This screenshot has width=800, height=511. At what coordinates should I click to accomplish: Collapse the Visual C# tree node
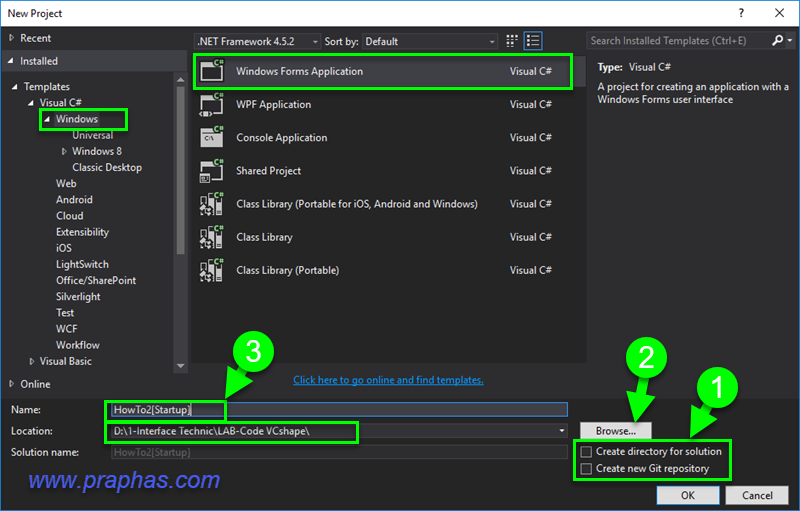pos(31,103)
